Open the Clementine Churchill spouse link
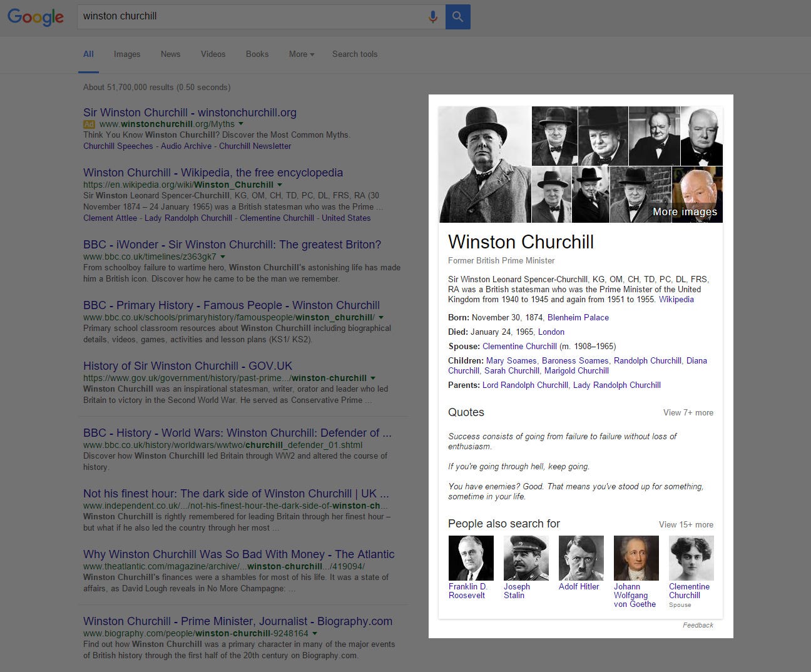This screenshot has height=672, width=811. pyautogui.click(x=519, y=346)
